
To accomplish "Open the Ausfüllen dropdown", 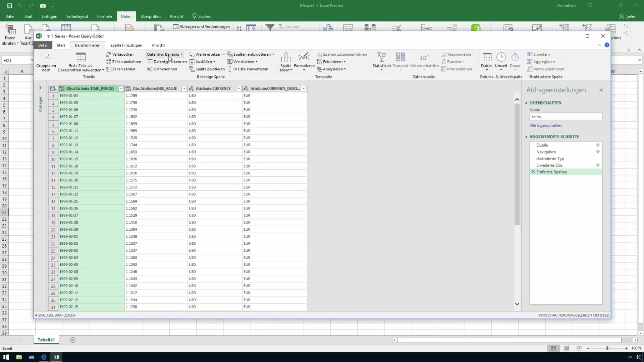I will click(x=202, y=62).
